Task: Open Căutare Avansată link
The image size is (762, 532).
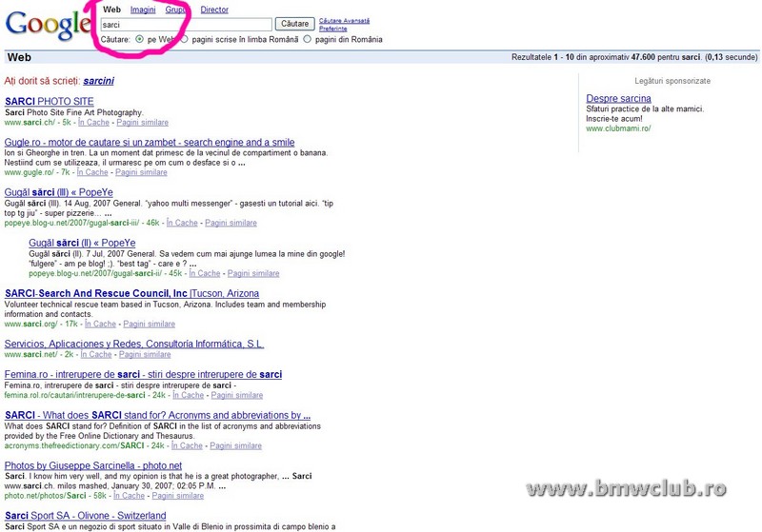Action: pos(344,21)
